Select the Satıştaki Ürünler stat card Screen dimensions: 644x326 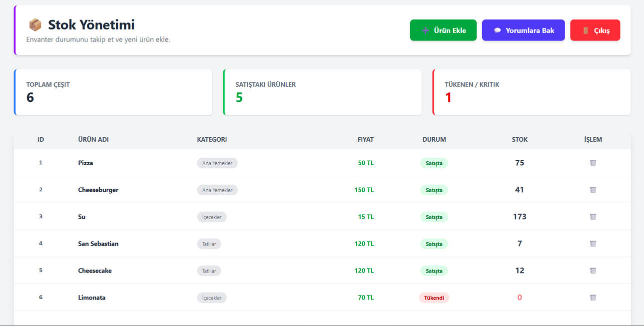click(x=322, y=92)
